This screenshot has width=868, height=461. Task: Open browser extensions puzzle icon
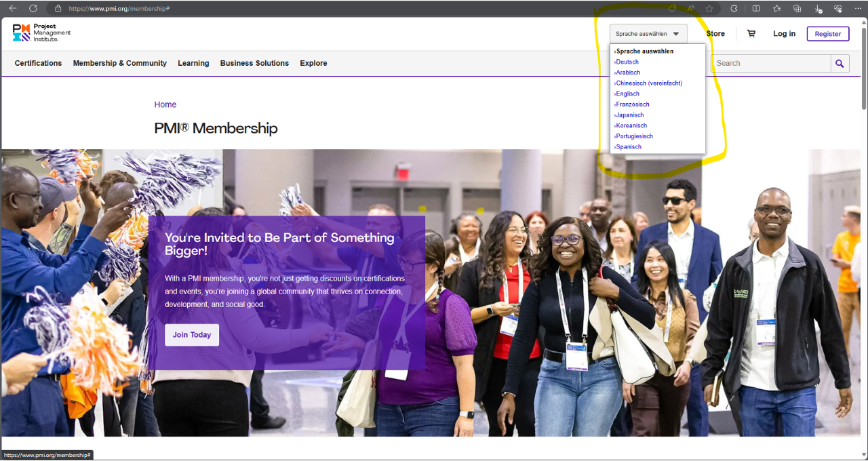point(734,8)
